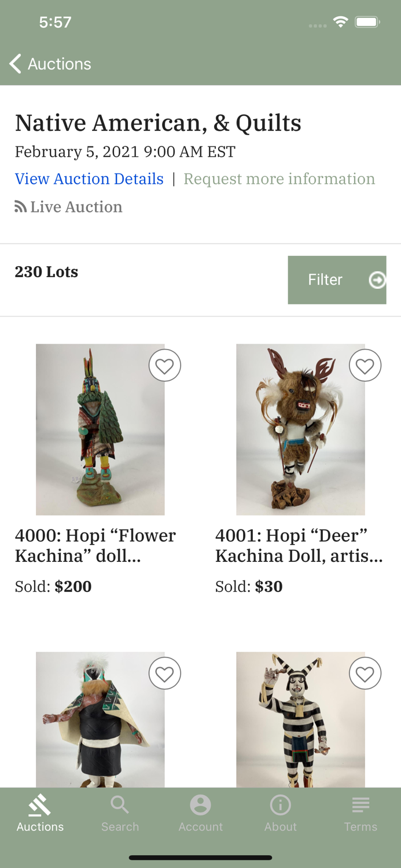Screen dimensions: 401x868
Task: Select the Auctions gavel icon
Action: pos(39,804)
